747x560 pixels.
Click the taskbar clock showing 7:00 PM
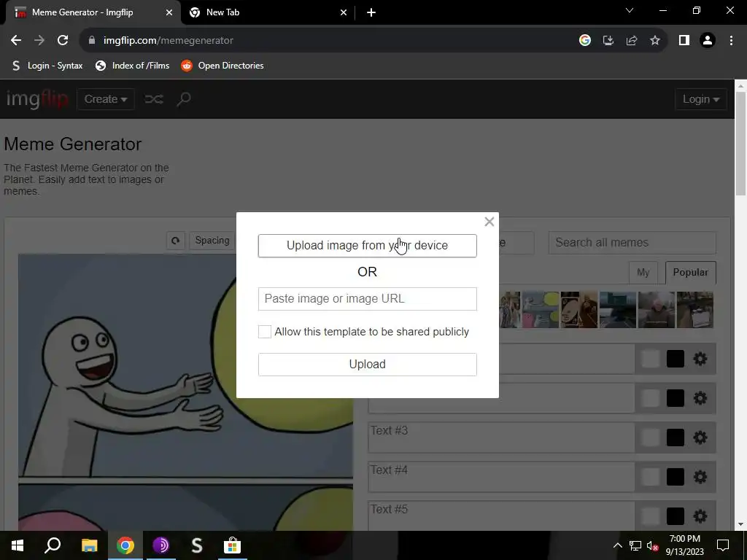click(x=684, y=545)
